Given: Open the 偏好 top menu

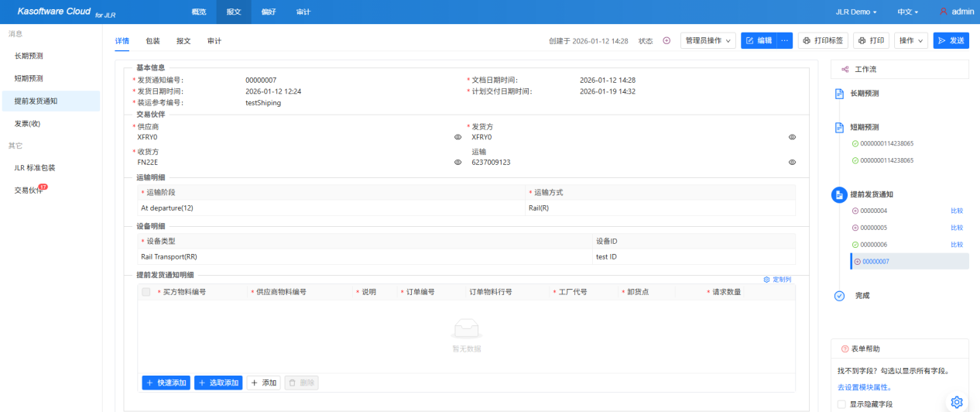Looking at the screenshot, I should click(269, 12).
